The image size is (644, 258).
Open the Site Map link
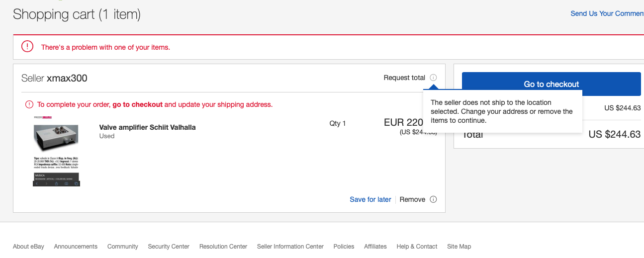[459, 246]
